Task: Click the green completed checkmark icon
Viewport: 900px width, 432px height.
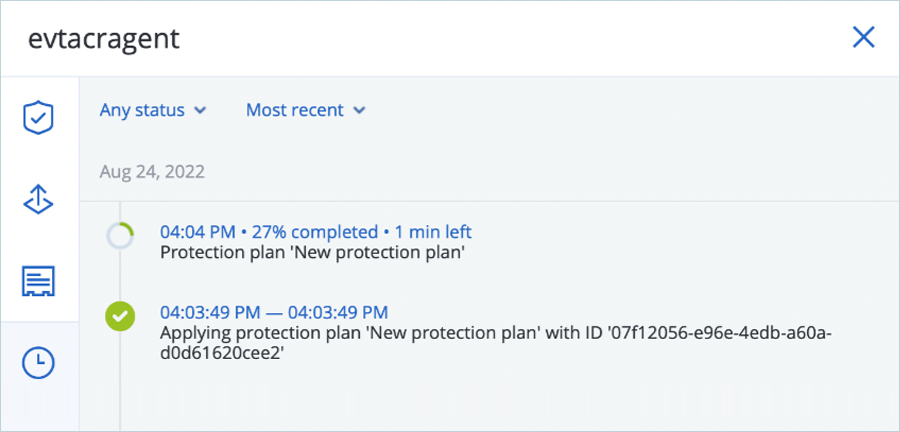Action: [x=120, y=318]
